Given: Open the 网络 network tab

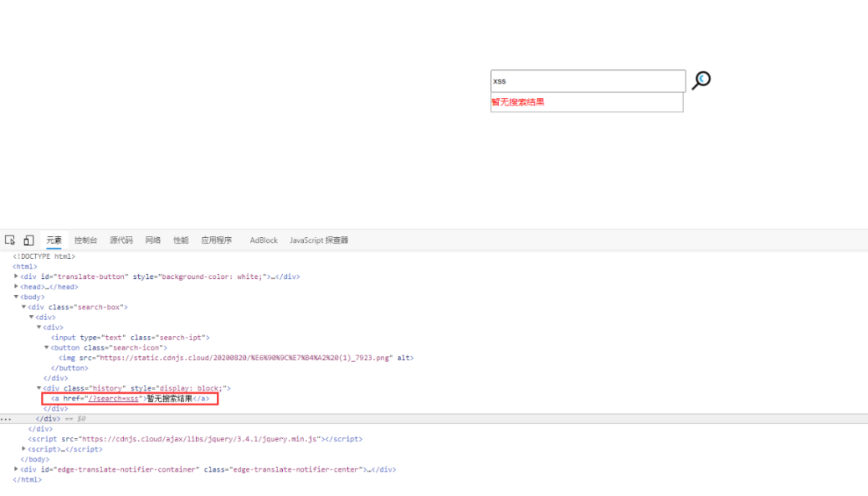Looking at the screenshot, I should coord(153,240).
